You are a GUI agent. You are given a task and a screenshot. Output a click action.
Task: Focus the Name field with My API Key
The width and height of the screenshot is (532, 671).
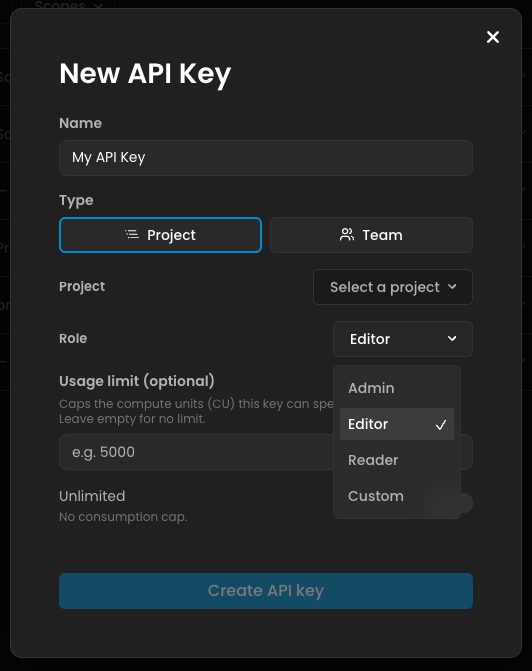tap(266, 158)
